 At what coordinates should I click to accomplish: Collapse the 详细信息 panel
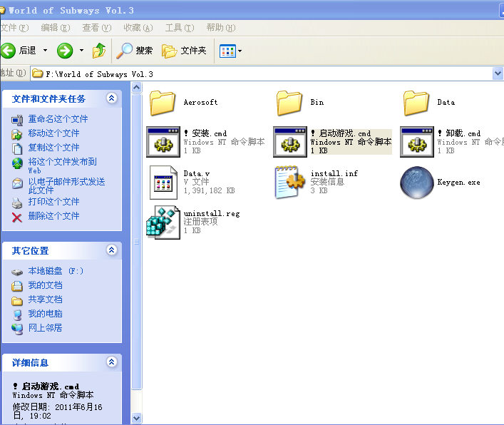pos(111,362)
